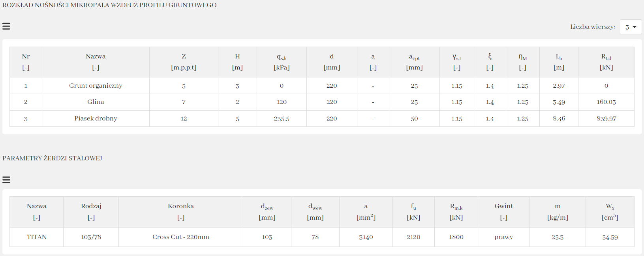This screenshot has height=256, width=644.
Task: Click the 8.46 length value cell
Action: pos(559,119)
